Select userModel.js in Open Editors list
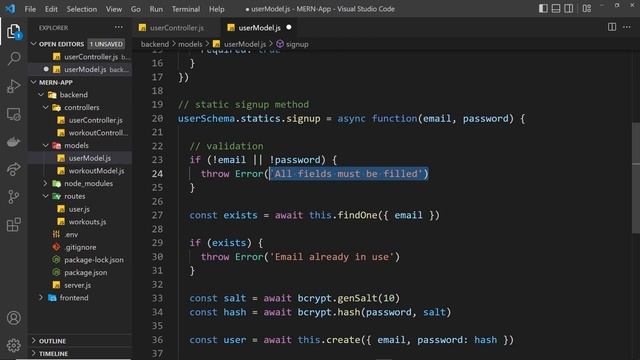 coord(80,69)
